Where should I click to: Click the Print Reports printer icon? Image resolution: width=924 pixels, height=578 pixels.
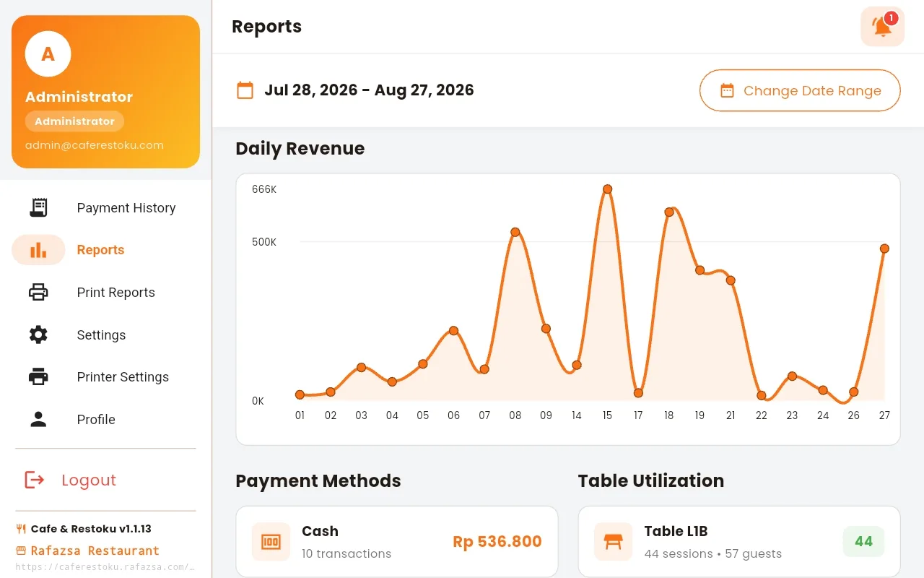[x=38, y=293]
